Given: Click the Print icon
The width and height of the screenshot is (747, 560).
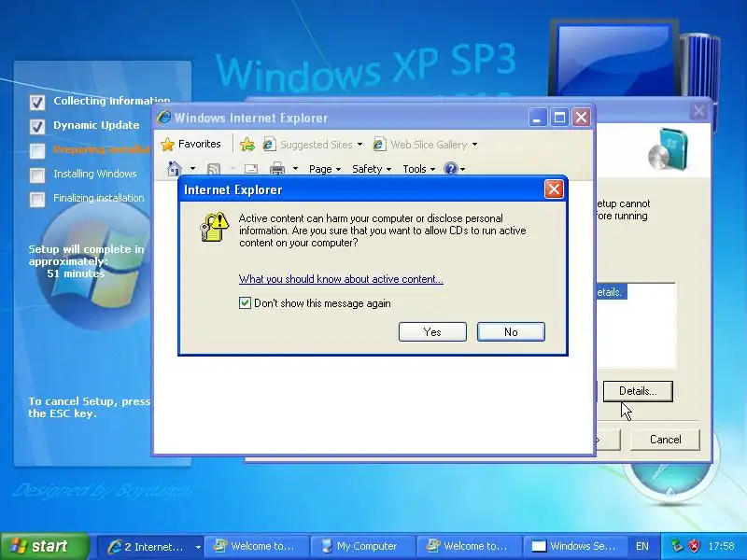Looking at the screenshot, I should 276,169.
